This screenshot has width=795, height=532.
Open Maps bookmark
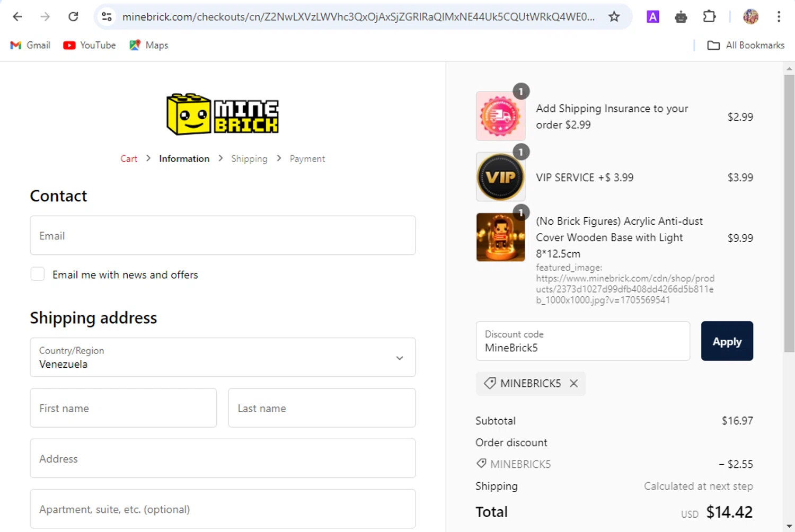(149, 46)
